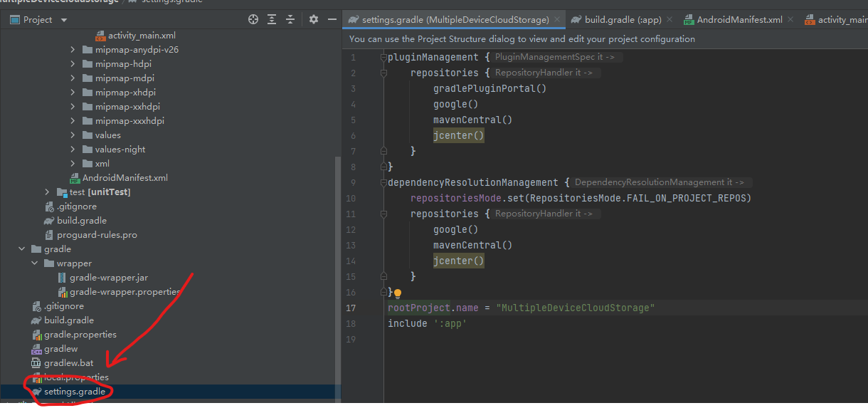This screenshot has width=868, height=408.
Task: Click the values-night folder icon
Action: (x=88, y=150)
